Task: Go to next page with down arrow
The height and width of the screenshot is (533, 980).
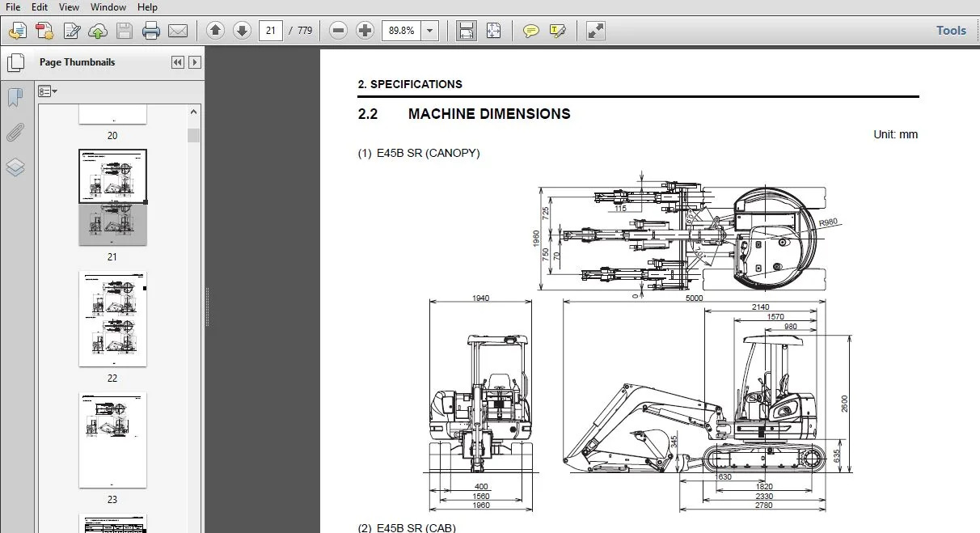Action: pos(242,31)
